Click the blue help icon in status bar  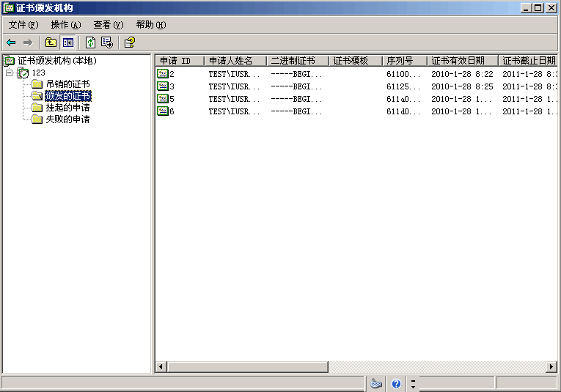pos(396,383)
